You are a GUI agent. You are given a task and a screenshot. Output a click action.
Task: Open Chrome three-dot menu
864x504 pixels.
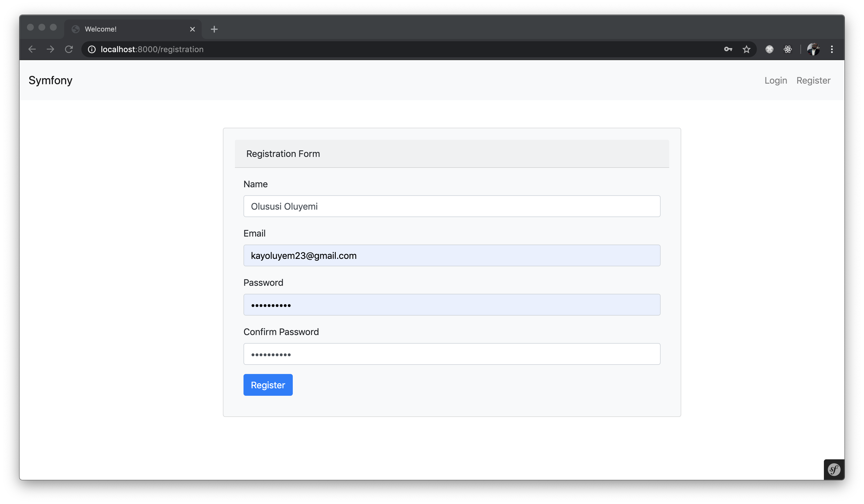point(832,49)
